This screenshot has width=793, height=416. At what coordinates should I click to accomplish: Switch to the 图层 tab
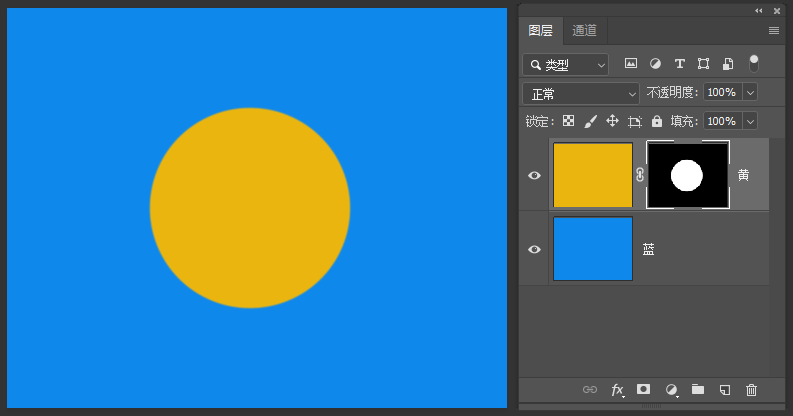541,30
